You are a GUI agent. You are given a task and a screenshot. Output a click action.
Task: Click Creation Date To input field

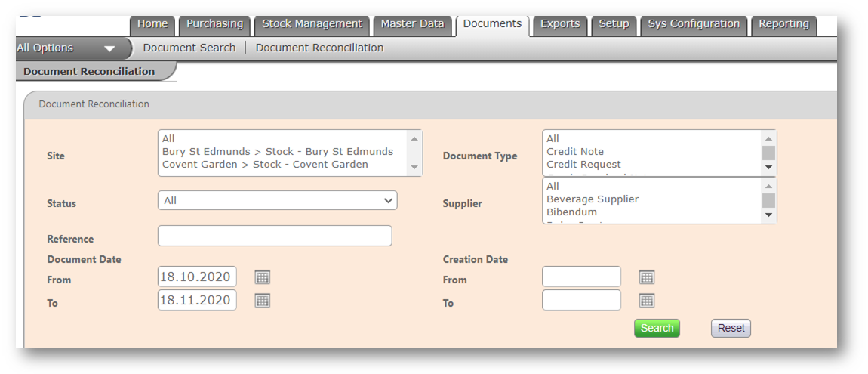coord(581,300)
